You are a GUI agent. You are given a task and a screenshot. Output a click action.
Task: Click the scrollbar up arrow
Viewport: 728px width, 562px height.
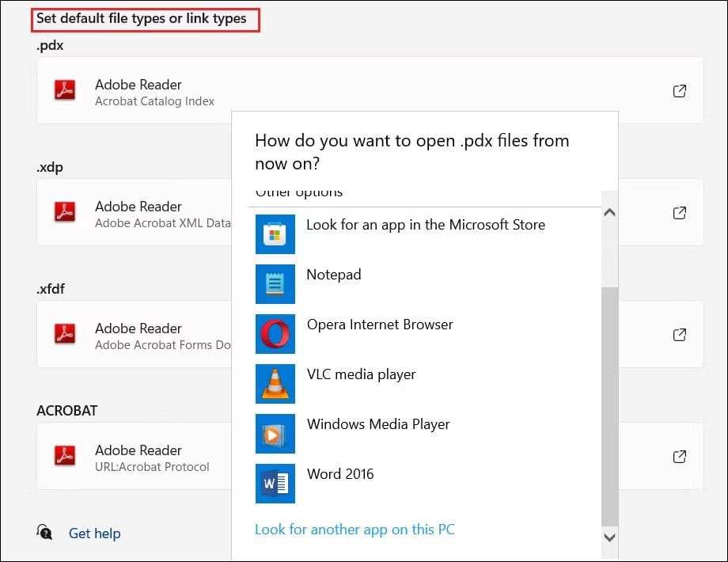(609, 212)
